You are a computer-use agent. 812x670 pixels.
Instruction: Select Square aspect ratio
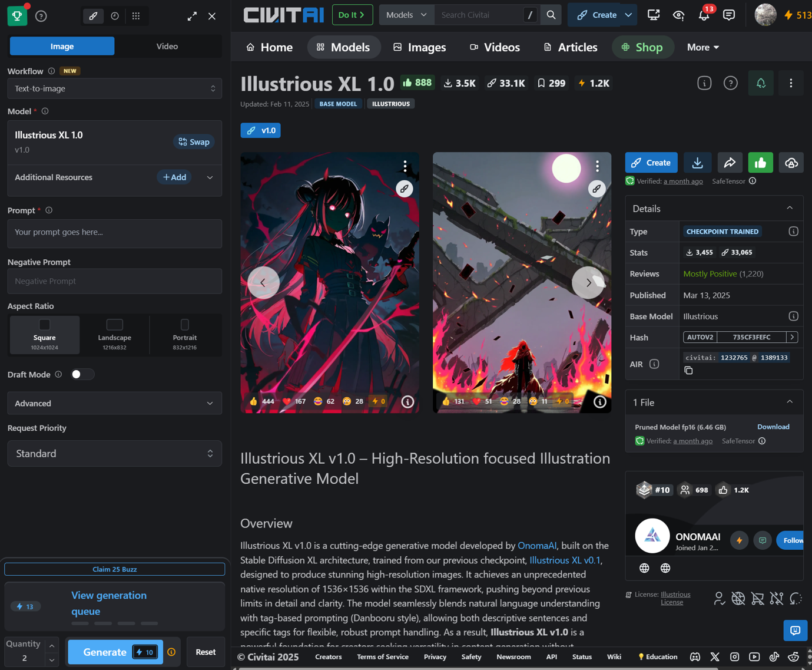coord(45,335)
